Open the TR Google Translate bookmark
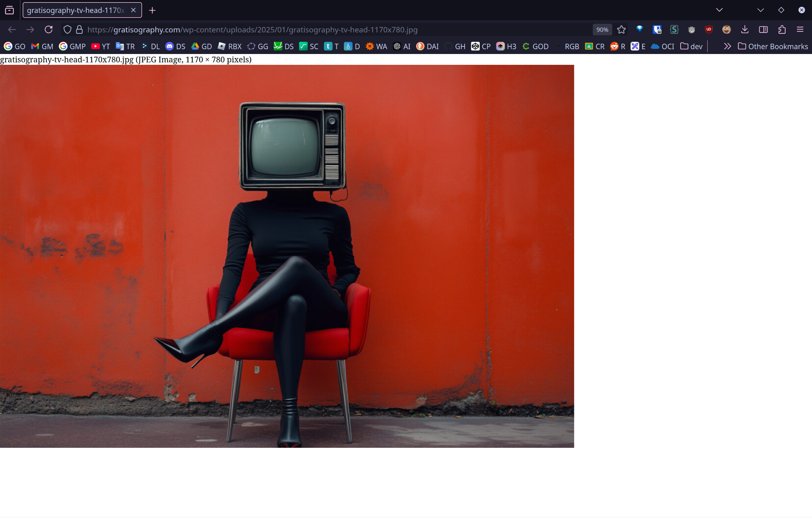Viewport: 812px width, 518px height. [x=125, y=46]
